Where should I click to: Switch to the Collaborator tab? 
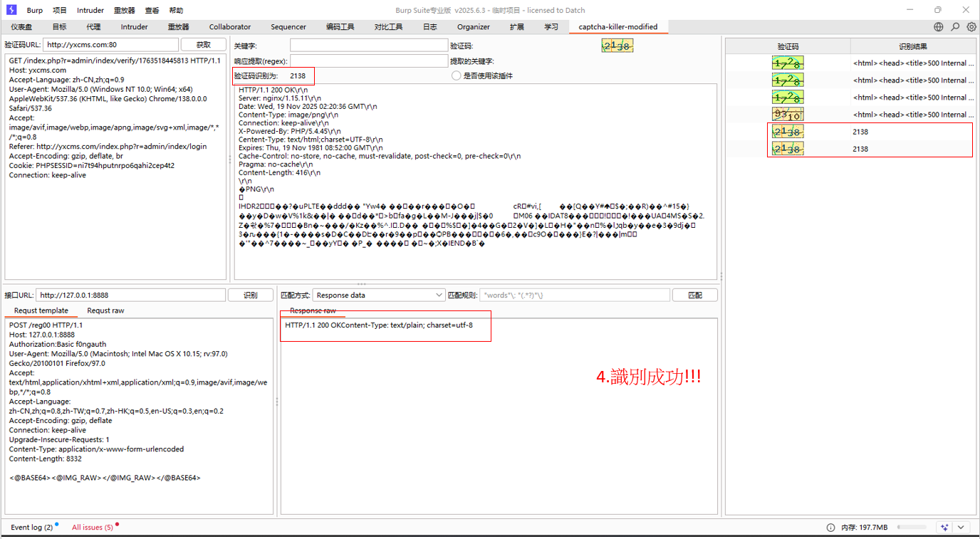pos(230,27)
